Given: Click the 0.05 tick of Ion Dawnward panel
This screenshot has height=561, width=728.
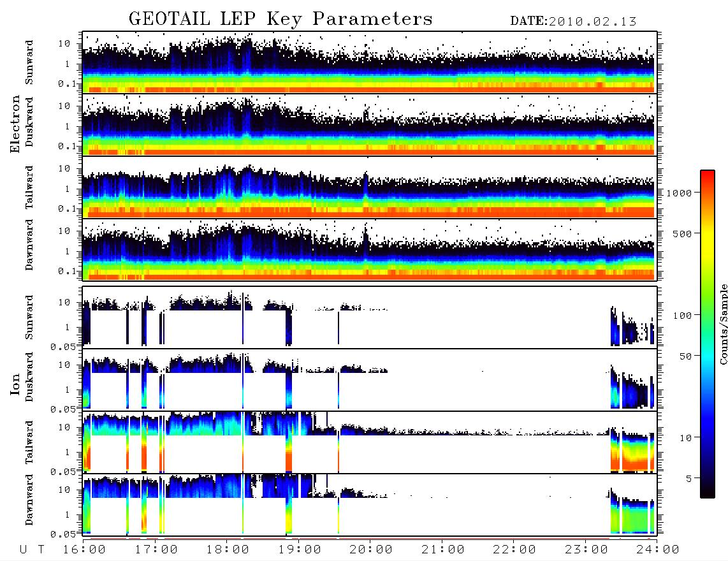Looking at the screenshot, I should 63,534.
